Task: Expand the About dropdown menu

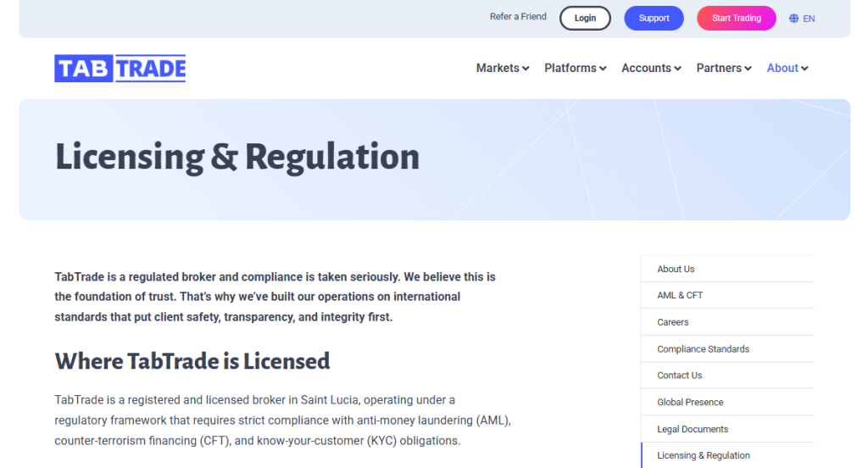Action: pos(787,69)
